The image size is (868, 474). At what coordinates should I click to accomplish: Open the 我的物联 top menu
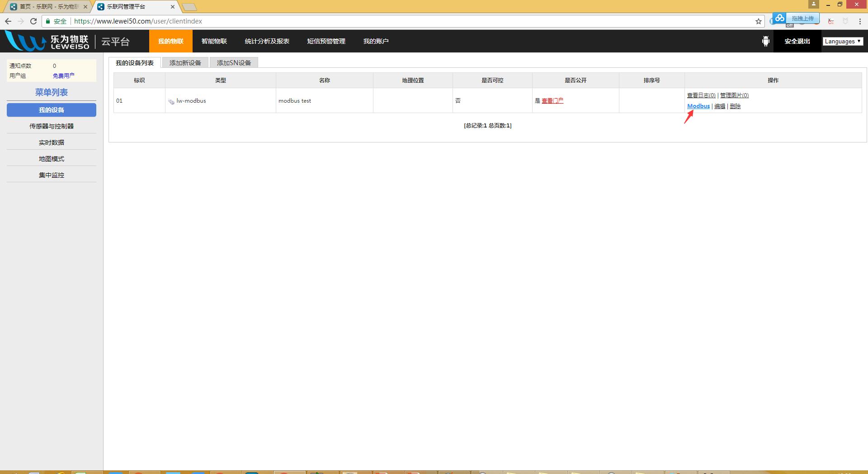tap(171, 41)
